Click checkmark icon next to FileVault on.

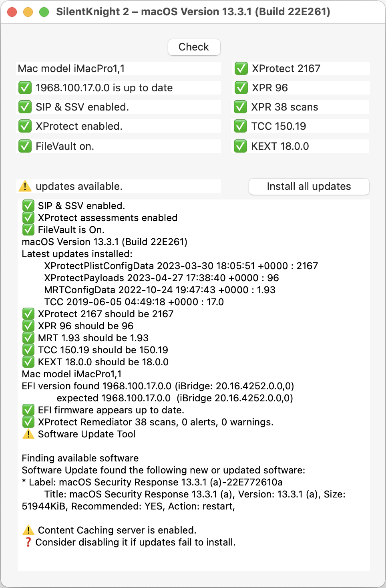tap(25, 146)
